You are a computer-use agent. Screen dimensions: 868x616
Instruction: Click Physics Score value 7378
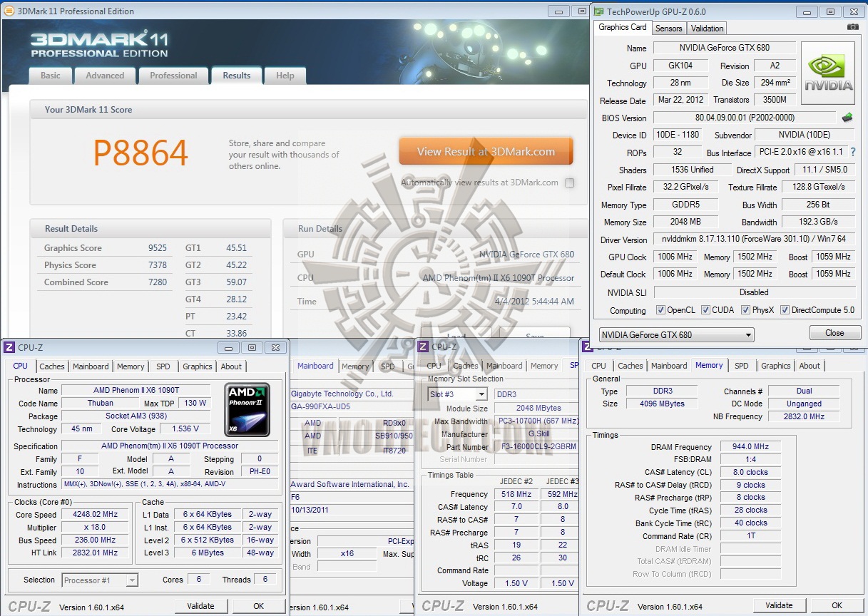click(158, 265)
